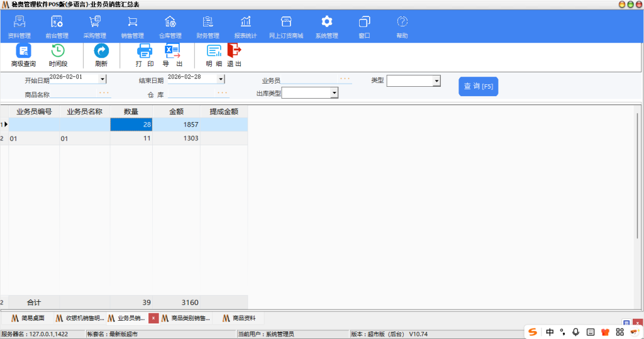644x339 pixels.
Task: Expand the 结束日期 date dropdown
Action: pyautogui.click(x=221, y=79)
